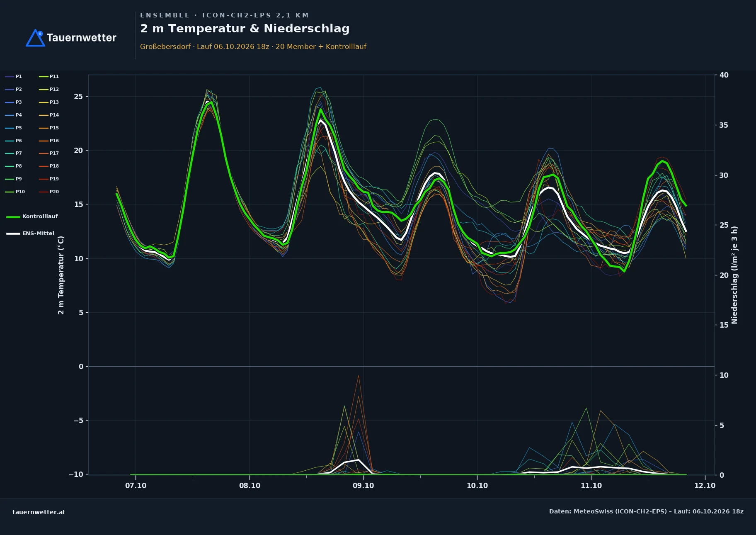Click the 08.10 date axis label
756x535 pixels.
pos(250,486)
